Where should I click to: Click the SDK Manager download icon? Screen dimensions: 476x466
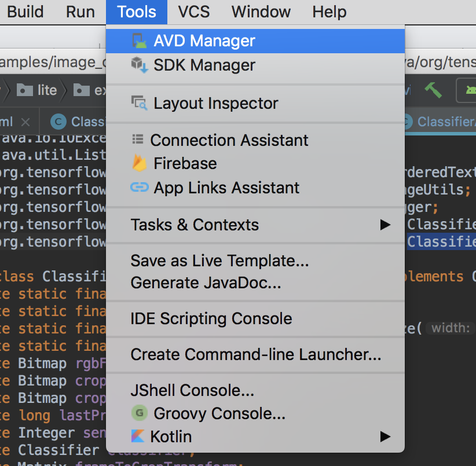[139, 65]
